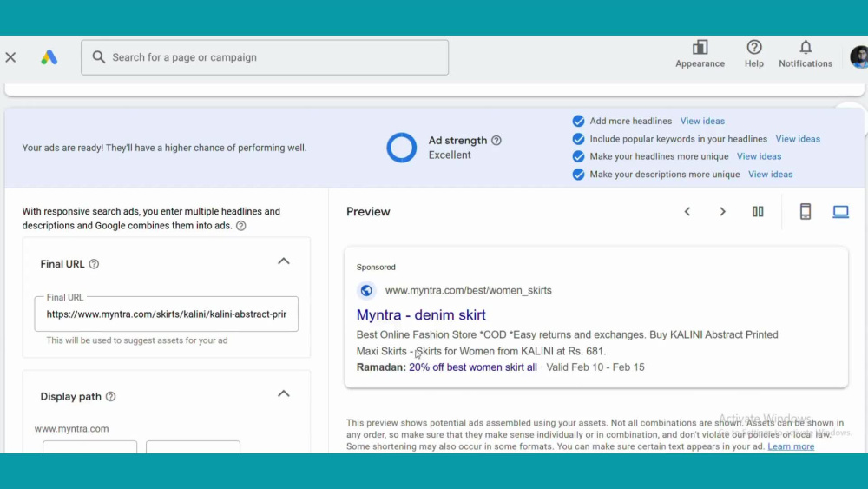Click the Final URL help icon
Viewport: 868px width, 489px height.
click(94, 264)
